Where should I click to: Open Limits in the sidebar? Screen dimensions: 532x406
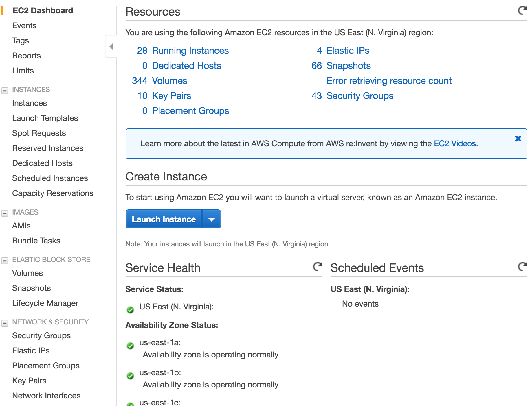click(x=23, y=71)
